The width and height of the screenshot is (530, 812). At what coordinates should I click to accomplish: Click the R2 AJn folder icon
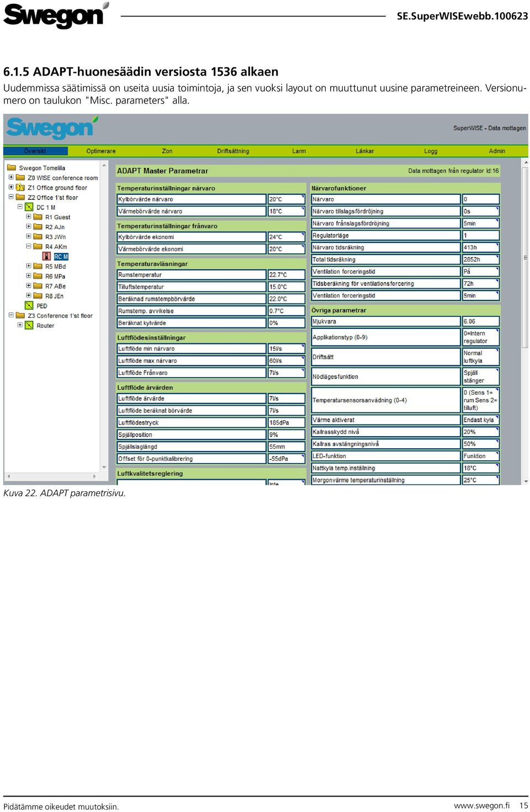point(38,227)
